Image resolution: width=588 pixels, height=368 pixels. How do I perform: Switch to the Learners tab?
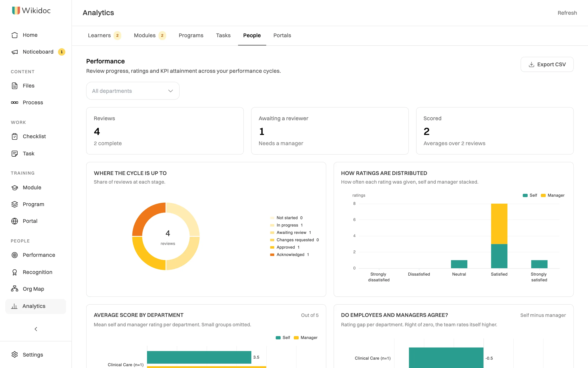[x=104, y=36]
